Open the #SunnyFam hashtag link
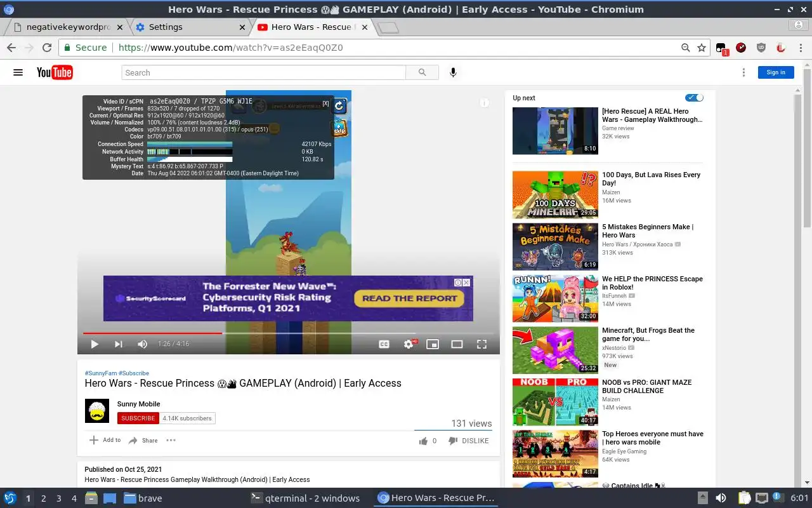The width and height of the screenshot is (812, 508). tap(101, 373)
